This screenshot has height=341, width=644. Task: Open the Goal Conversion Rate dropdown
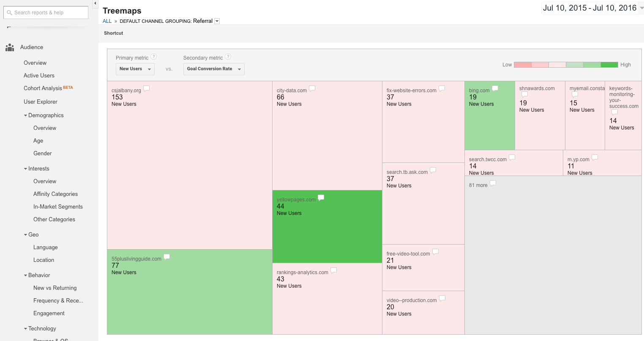[214, 69]
